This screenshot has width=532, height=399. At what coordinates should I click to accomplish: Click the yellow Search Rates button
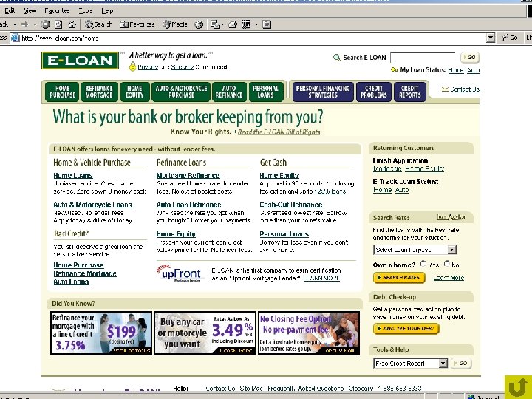tap(399, 278)
